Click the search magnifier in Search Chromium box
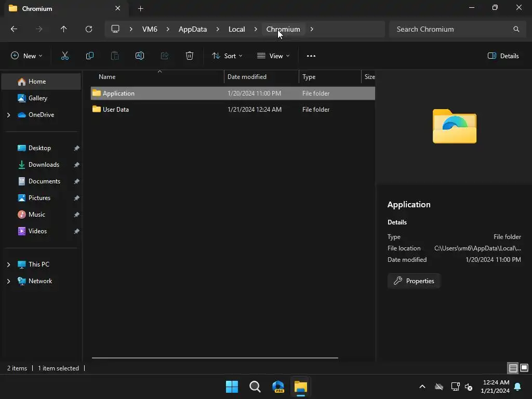This screenshot has width=532, height=399. click(516, 29)
